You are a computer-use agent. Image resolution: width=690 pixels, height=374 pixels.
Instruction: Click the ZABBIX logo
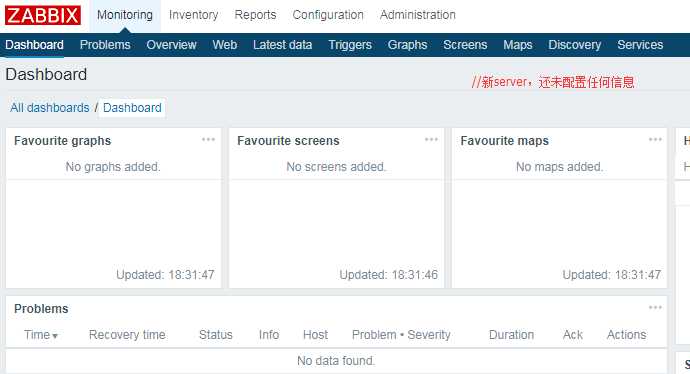point(43,15)
